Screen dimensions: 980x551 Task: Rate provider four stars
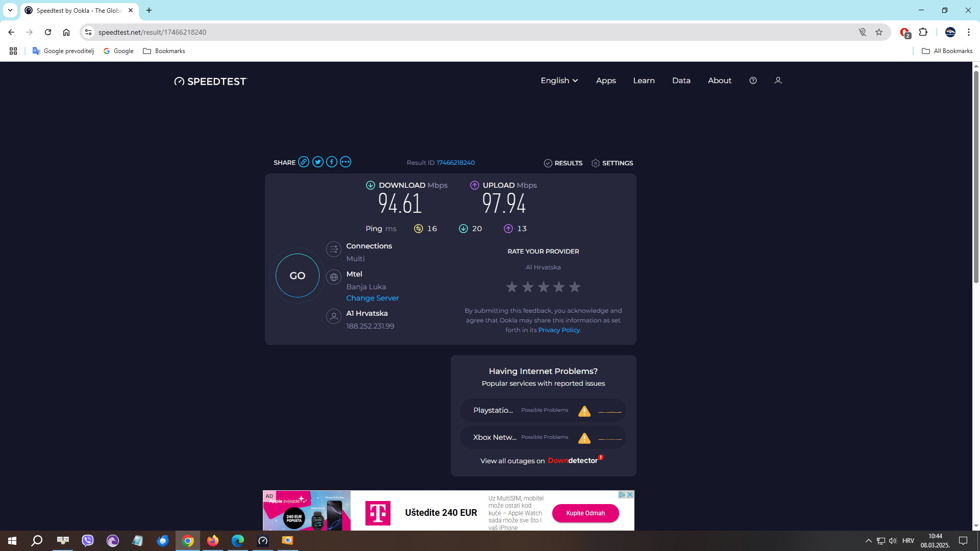[559, 287]
